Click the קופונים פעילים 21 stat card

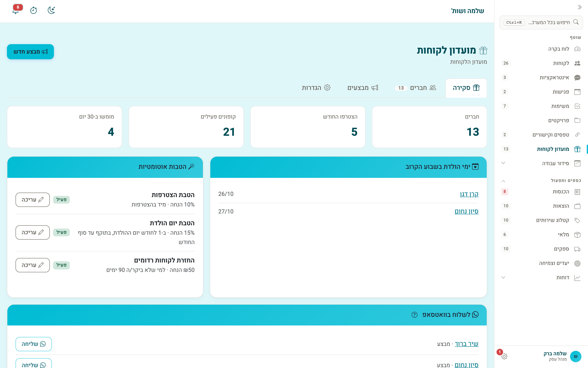pos(186,127)
